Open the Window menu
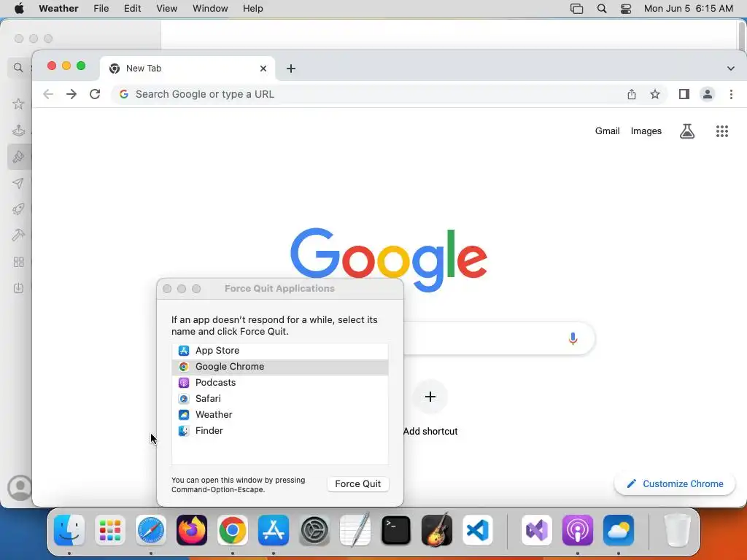 click(x=210, y=8)
